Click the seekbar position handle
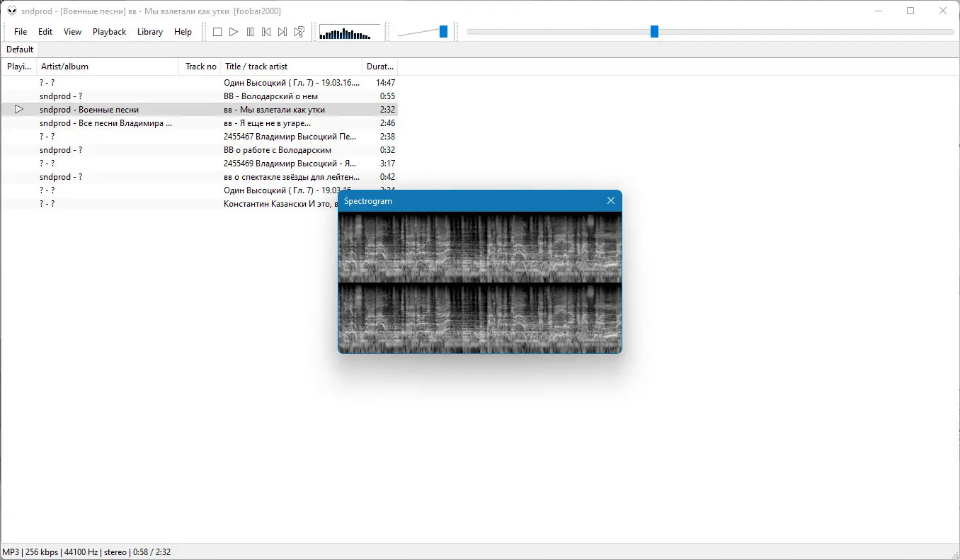This screenshot has width=960, height=560. pyautogui.click(x=654, y=32)
